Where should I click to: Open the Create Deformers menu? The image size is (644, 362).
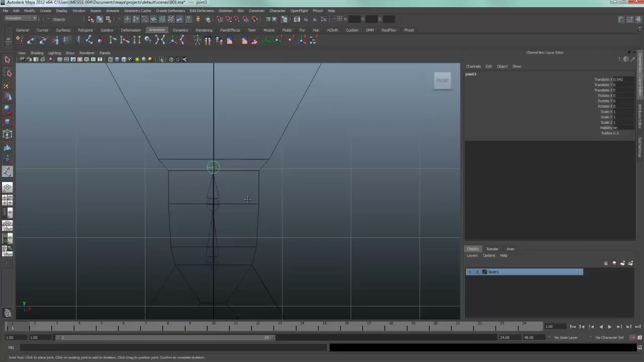pos(170,11)
